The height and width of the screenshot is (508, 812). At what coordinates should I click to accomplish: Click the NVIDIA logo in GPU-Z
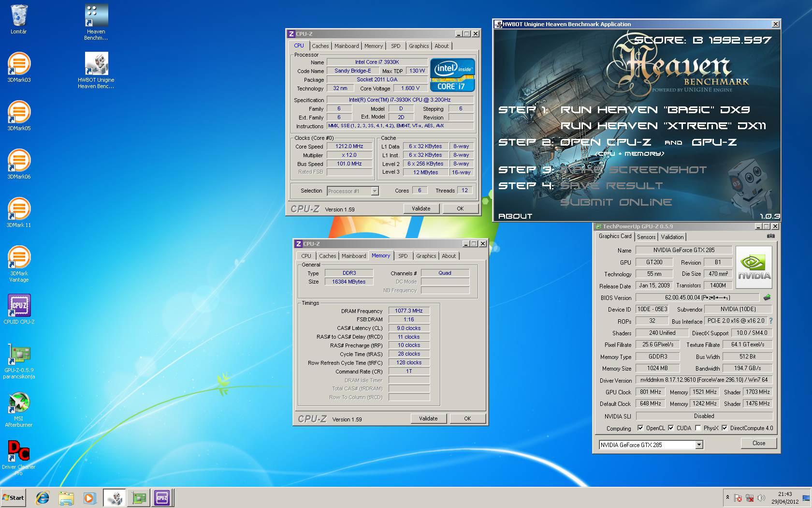754,267
